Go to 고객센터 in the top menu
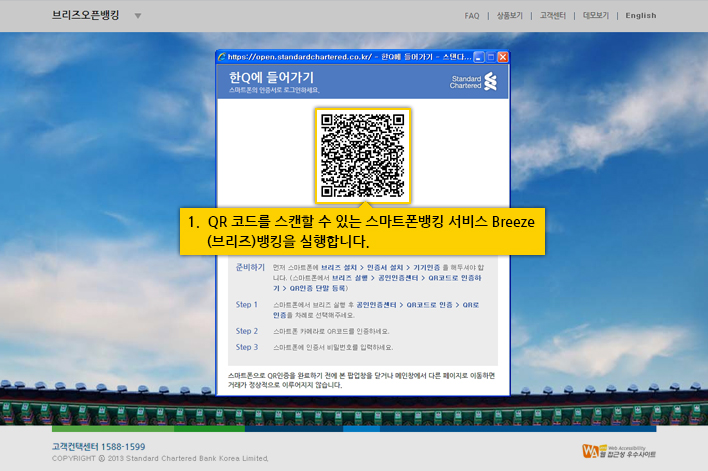 click(x=553, y=16)
